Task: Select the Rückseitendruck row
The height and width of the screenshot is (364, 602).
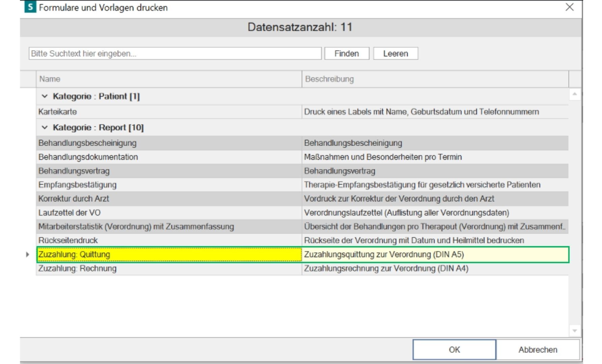Action: 302,240
